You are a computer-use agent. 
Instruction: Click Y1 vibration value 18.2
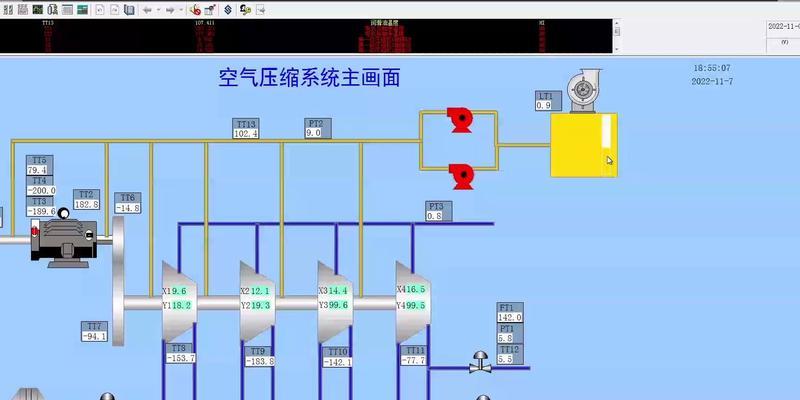pos(182,306)
